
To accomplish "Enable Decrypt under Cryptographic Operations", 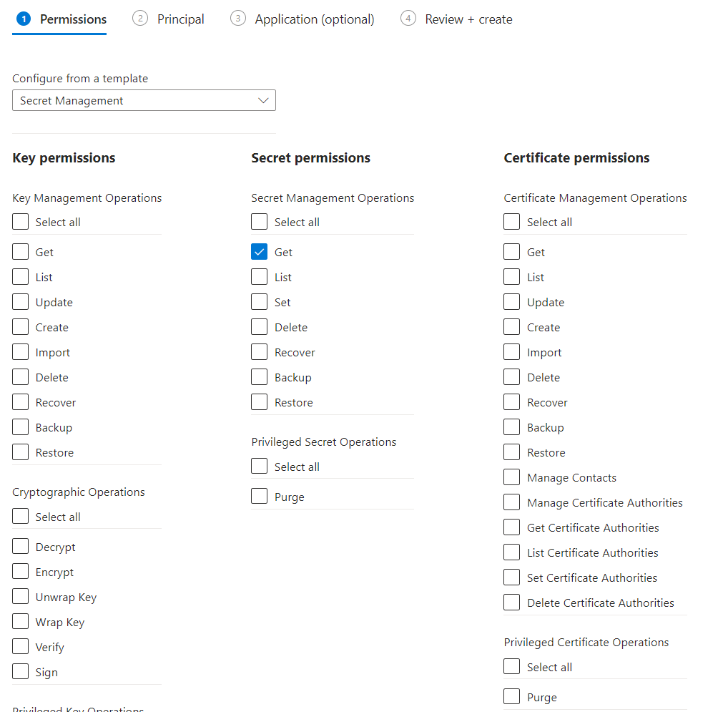I will (x=21, y=547).
